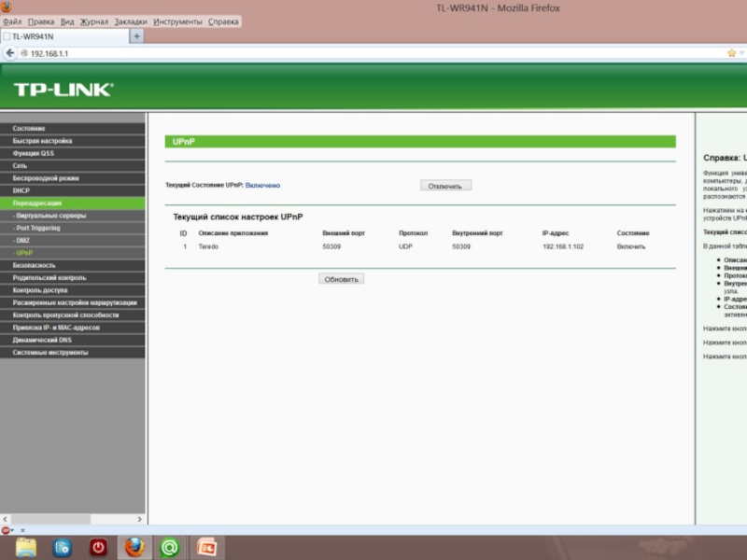The height and width of the screenshot is (560, 747).
Task: Open PowerPoint from the taskbar
Action: (x=206, y=547)
